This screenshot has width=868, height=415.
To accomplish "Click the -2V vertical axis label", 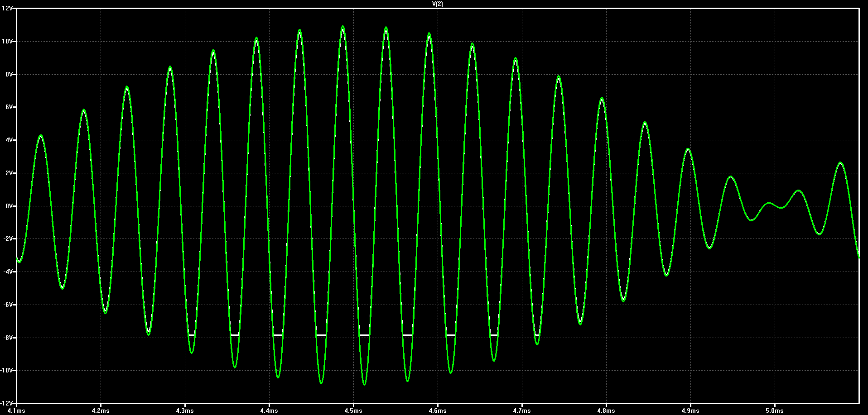I will coord(8,239).
